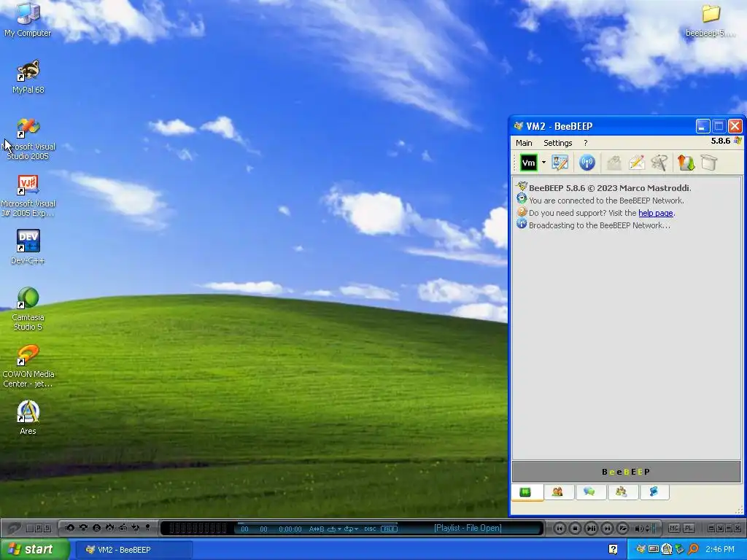The width and height of the screenshot is (747, 560).
Task: Select the beebeep-5 folder on desktop
Action: (x=711, y=20)
